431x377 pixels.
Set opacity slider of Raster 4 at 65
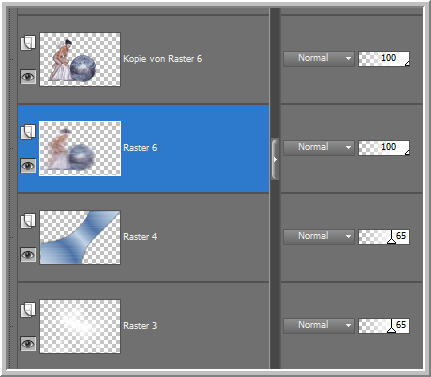pos(384,237)
